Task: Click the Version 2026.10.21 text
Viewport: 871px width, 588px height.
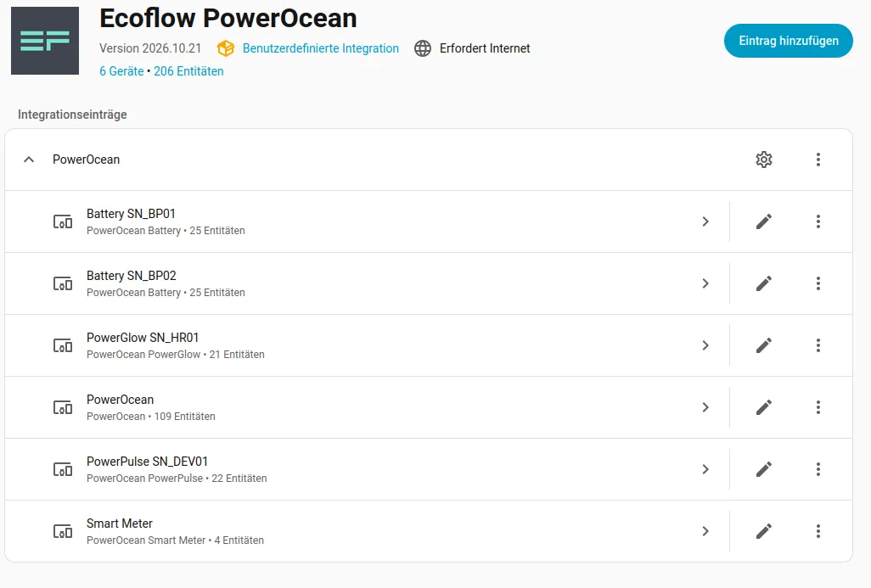Action: click(x=150, y=48)
